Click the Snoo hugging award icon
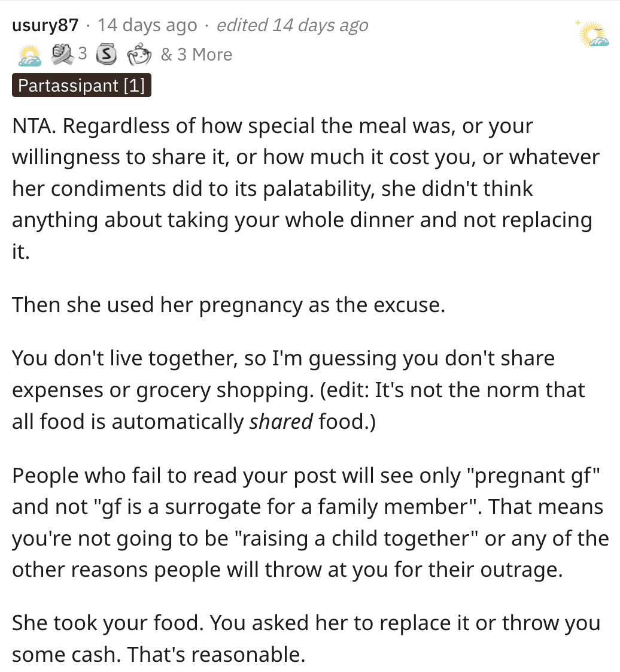Image resolution: width=620 pixels, height=672 pixels. (139, 55)
